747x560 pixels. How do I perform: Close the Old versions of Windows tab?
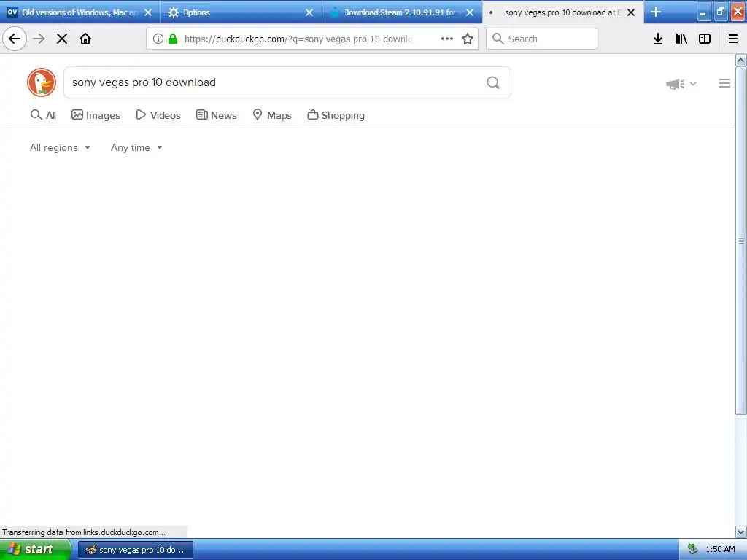tap(148, 12)
